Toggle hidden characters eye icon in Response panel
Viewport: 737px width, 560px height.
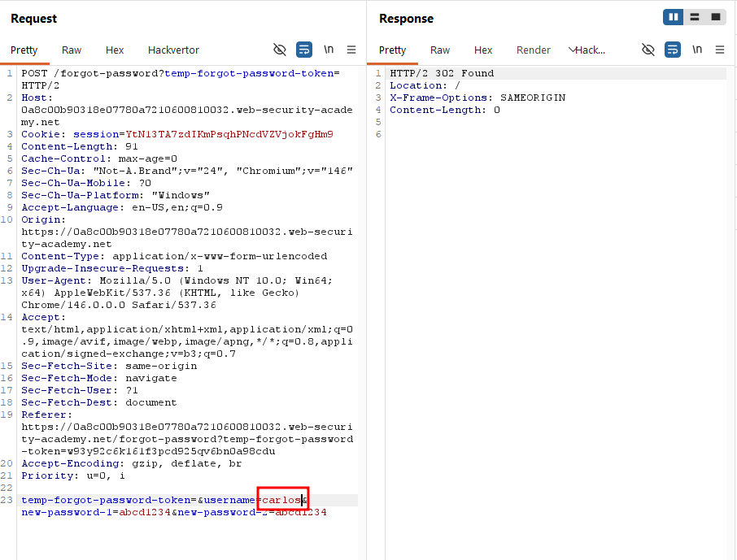tap(648, 50)
